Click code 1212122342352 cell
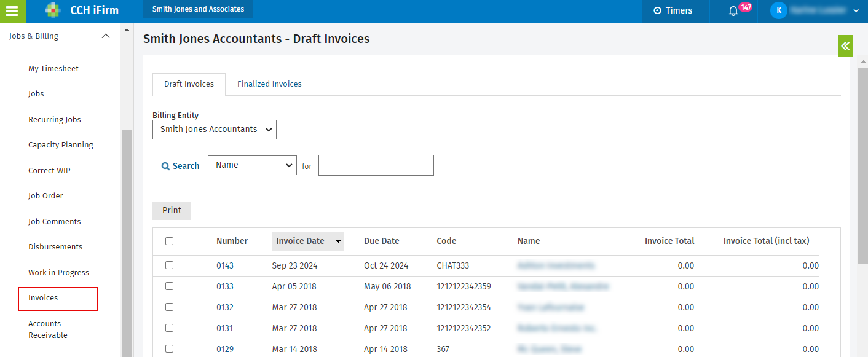868x357 pixels. coord(464,329)
